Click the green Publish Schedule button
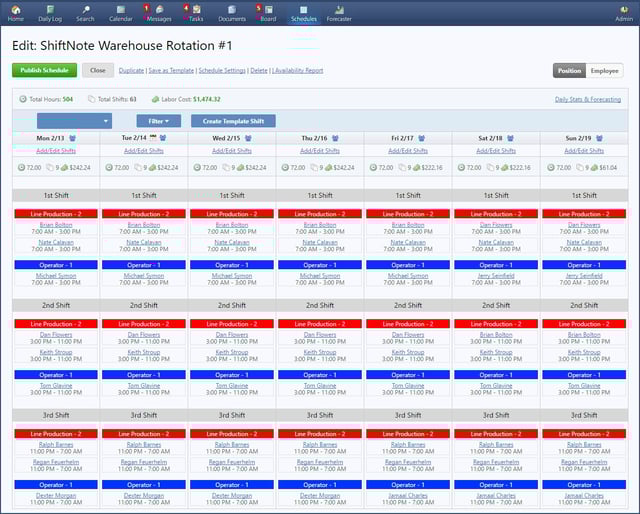The width and height of the screenshot is (640, 514). [x=44, y=71]
